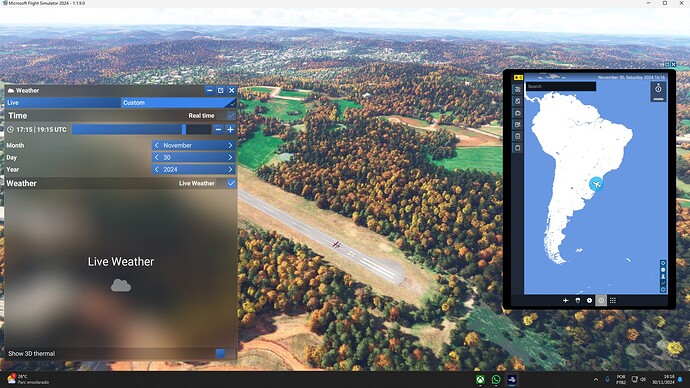Screen dimensions: 690x388
Task: Click in the tablet Search field
Action: (561, 87)
